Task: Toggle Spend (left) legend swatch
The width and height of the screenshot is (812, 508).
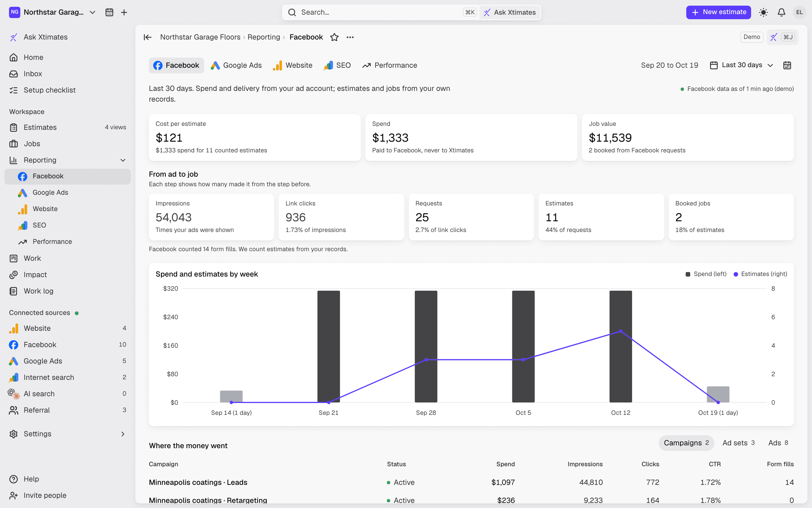Action: 687,274
